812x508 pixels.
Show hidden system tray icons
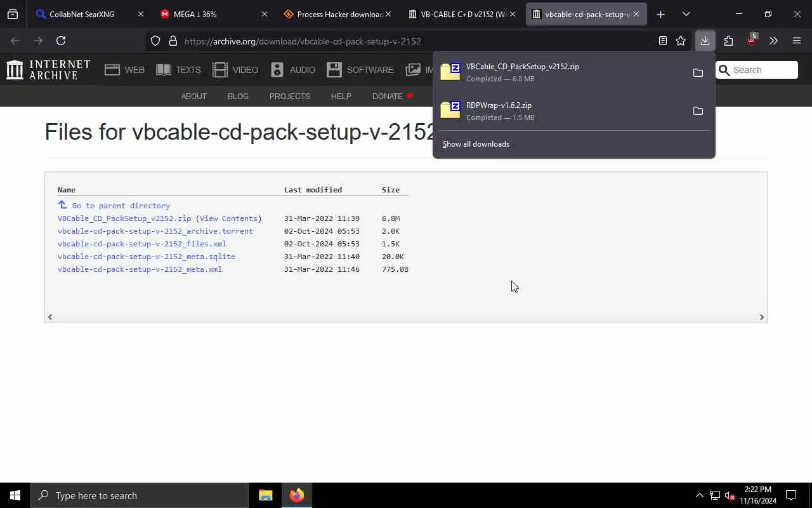pos(700,495)
